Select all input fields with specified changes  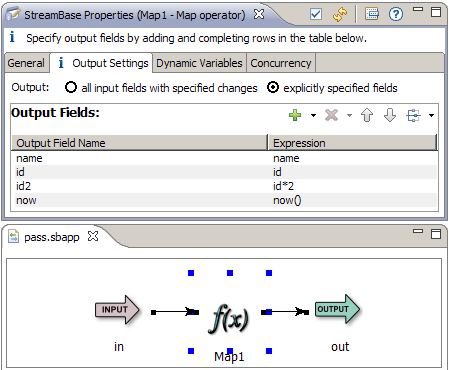(71, 88)
